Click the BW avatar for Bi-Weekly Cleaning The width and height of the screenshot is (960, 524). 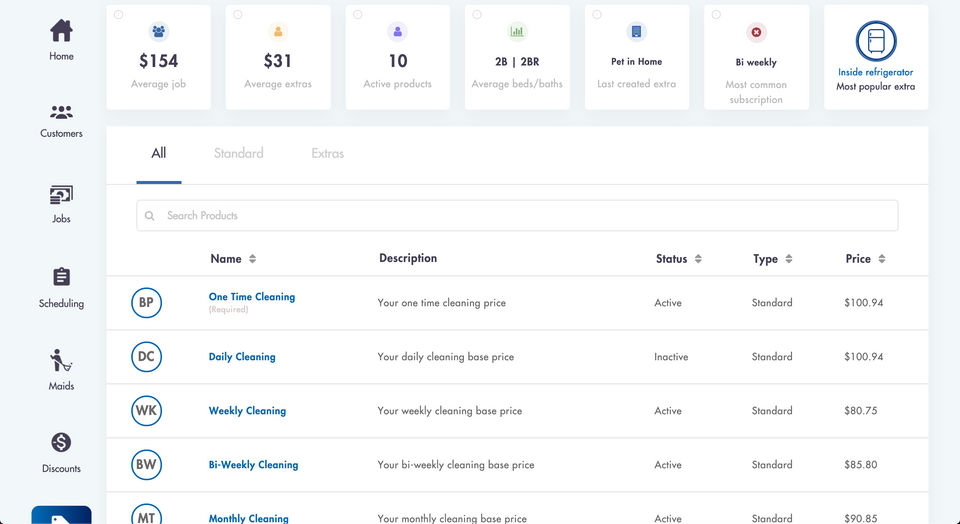(146, 464)
